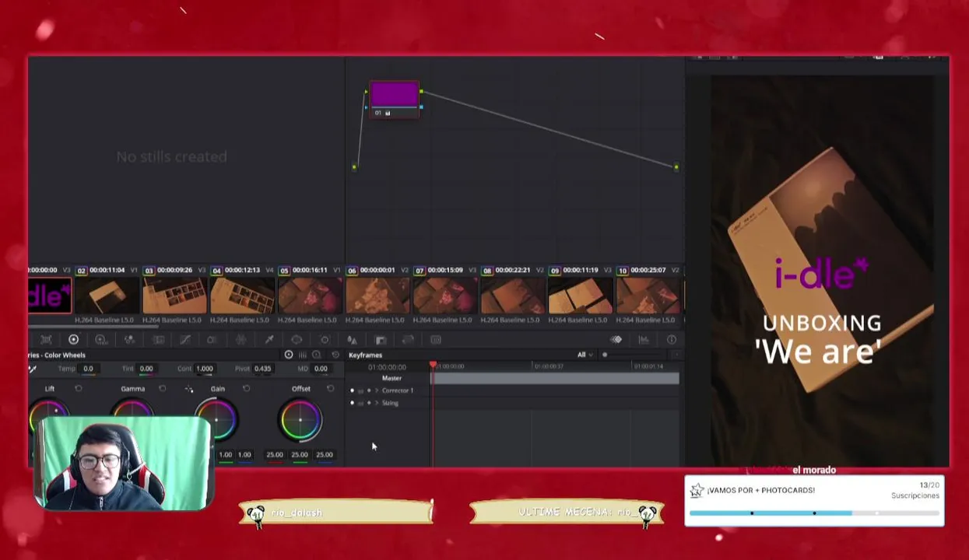Open the Power Window palette icon

297,340
